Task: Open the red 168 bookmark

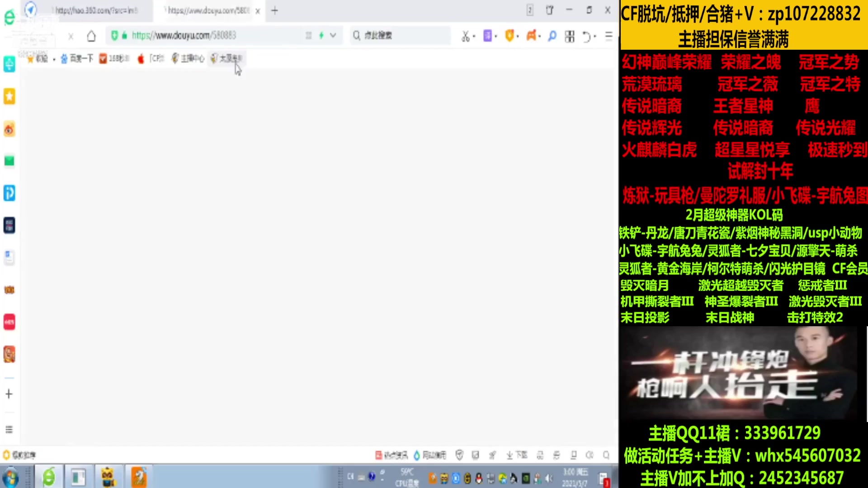Action: (114, 58)
